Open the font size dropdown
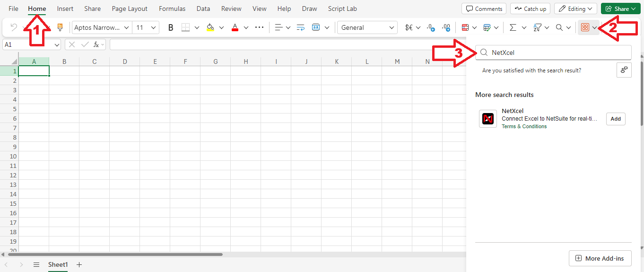The width and height of the screenshot is (644, 272). click(154, 27)
